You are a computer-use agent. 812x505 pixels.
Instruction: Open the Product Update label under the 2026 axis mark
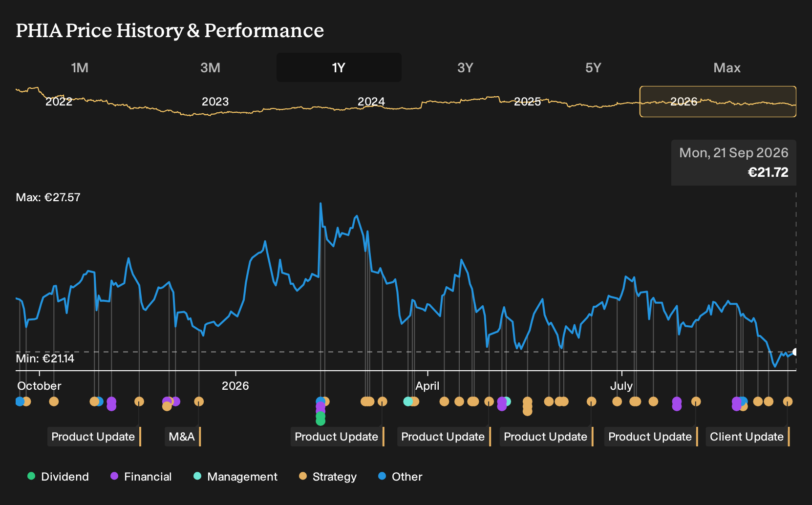click(337, 437)
